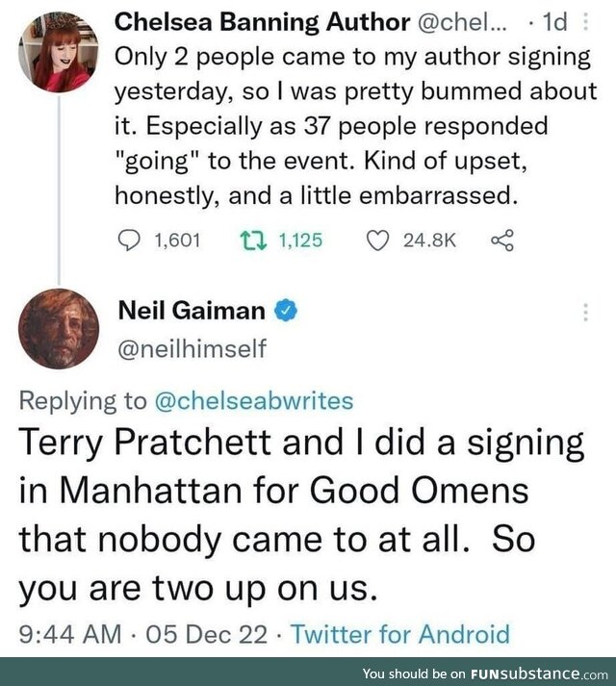Open the @neilhimself handle

click(x=192, y=348)
